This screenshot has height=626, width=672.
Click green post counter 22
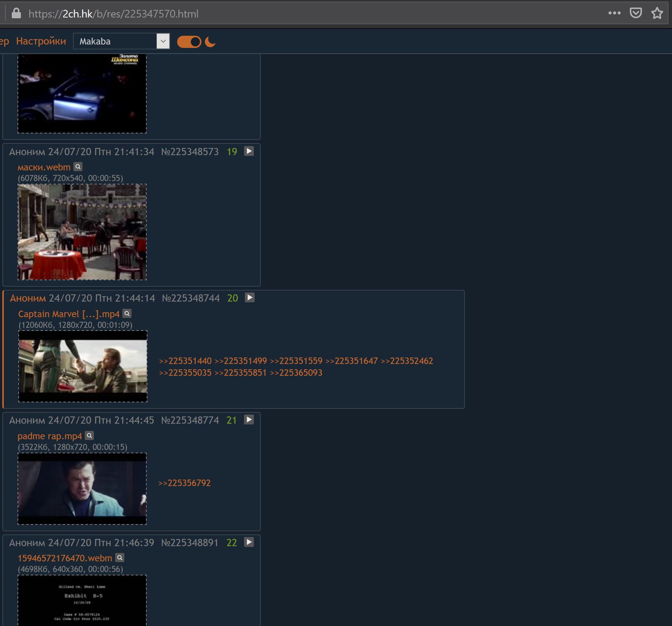pyautogui.click(x=231, y=543)
